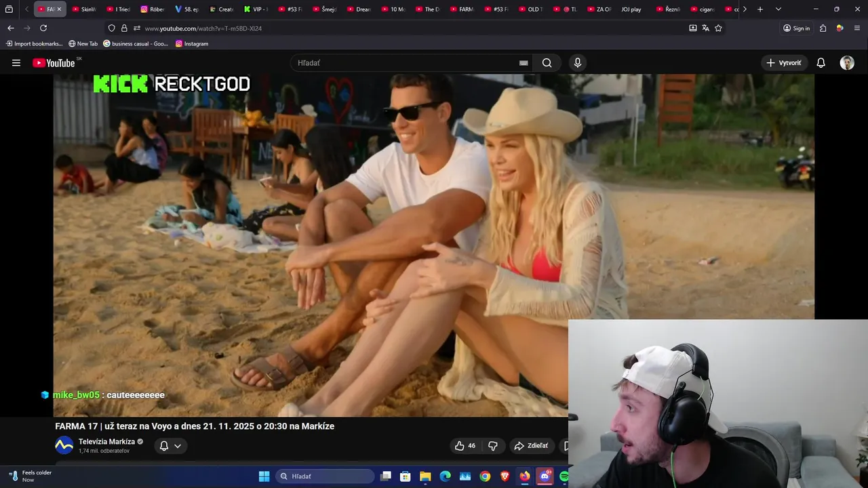
Task: Click the Windows taskbar Hľadať search box
Action: pyautogui.click(x=325, y=476)
